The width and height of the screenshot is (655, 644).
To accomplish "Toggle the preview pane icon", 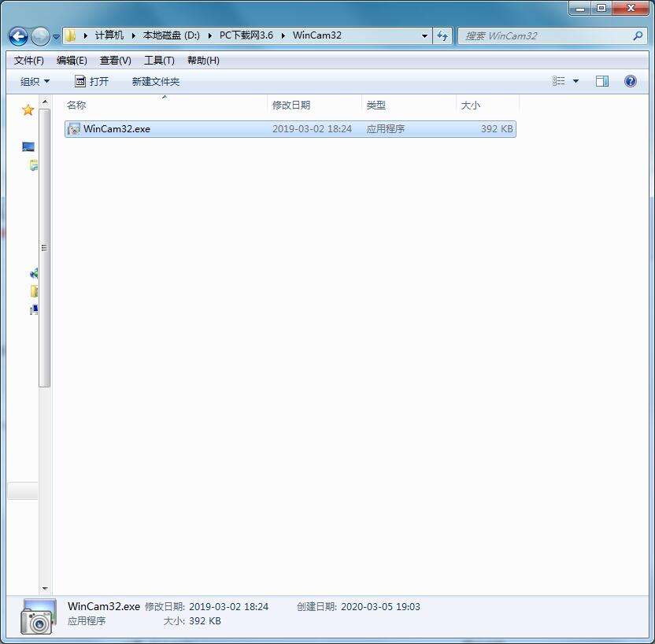I will [x=602, y=81].
